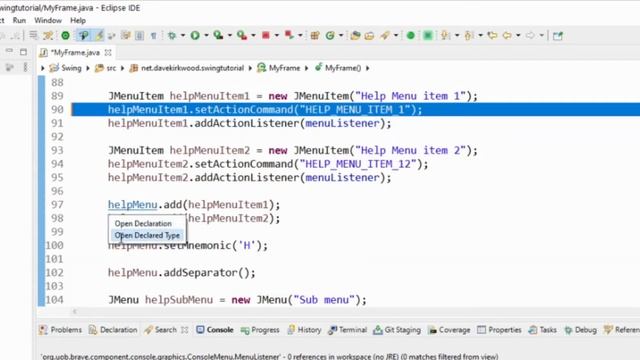Screen dimensions: 640x360
Task: Click the New Java Class green C icon
Action: [330, 36]
